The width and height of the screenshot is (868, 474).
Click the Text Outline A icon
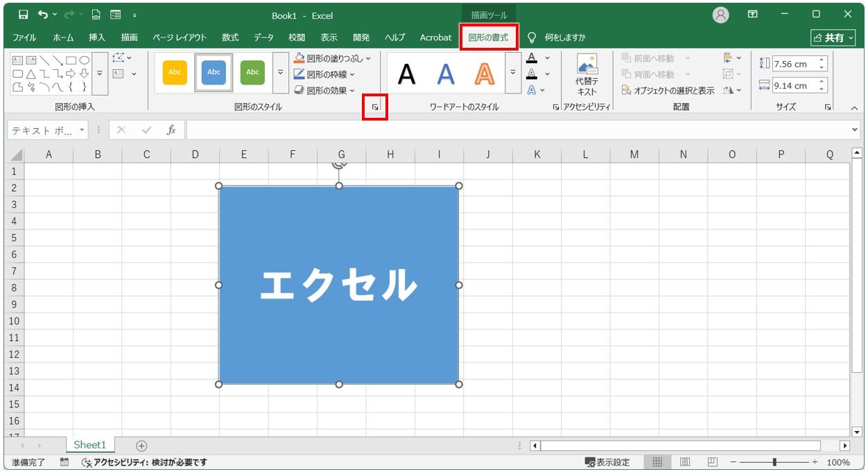point(532,74)
